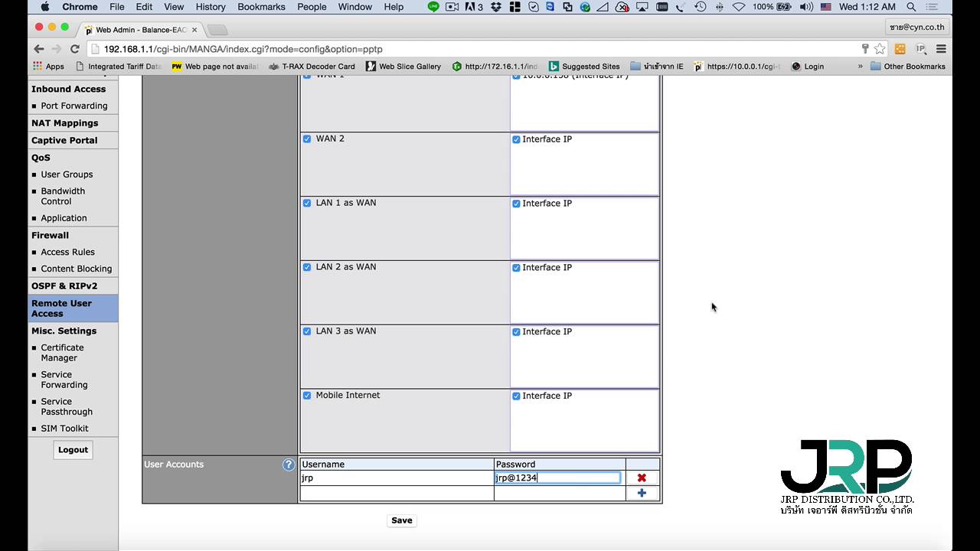Open the NAT Mappings page
980x551 pixels.
coord(64,123)
